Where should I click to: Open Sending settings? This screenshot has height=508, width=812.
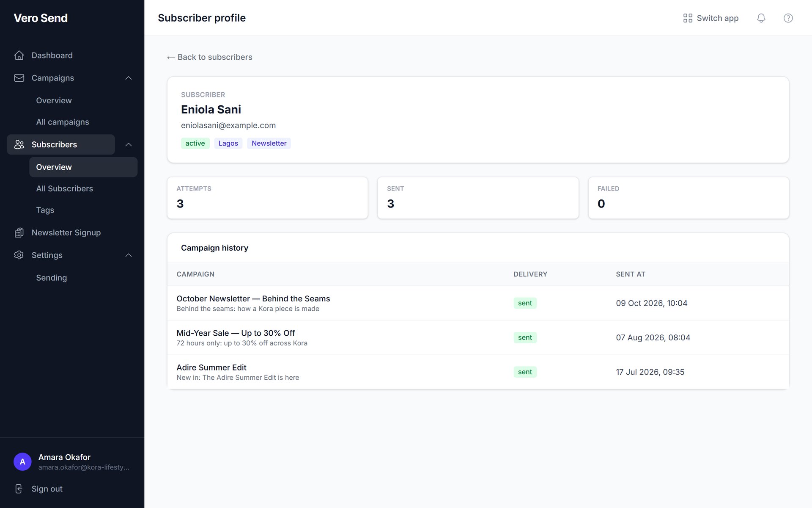(51, 278)
